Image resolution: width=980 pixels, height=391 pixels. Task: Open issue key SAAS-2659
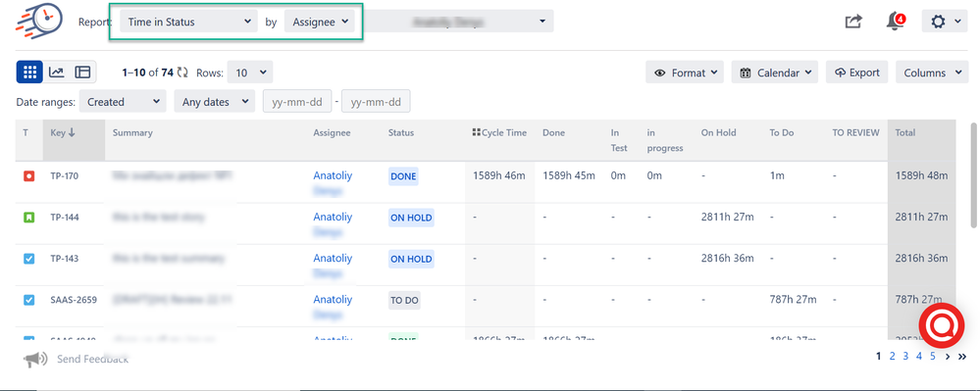(74, 300)
